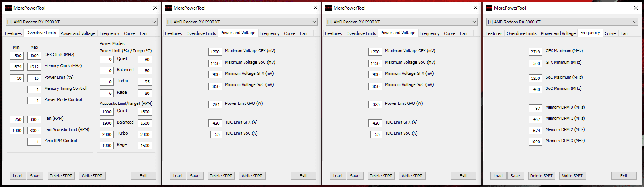This screenshot has height=187, width=644.
Task: Click Exit in the Frequency window
Action: pyautogui.click(x=624, y=176)
